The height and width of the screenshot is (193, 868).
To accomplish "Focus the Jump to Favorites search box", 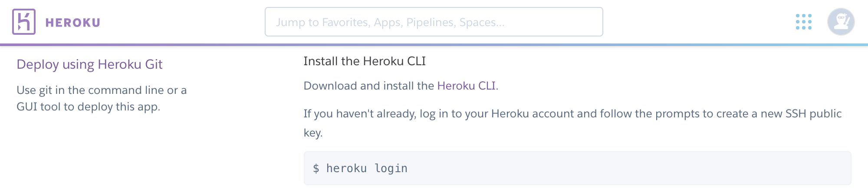I will pyautogui.click(x=434, y=22).
